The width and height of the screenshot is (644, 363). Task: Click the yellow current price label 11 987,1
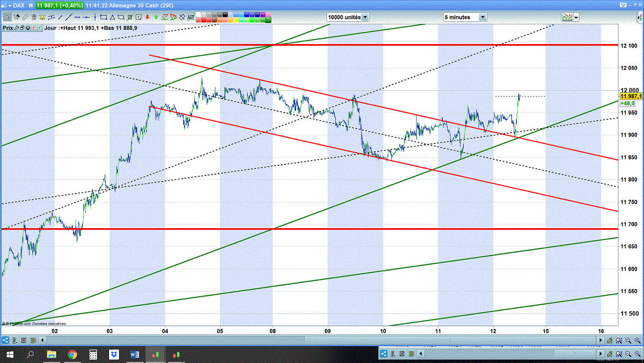(631, 97)
